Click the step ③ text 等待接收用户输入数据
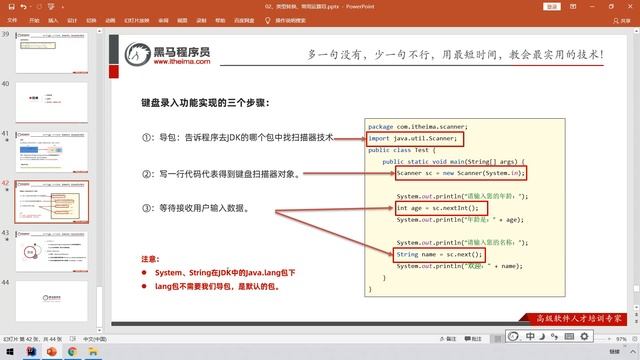Viewport: 640px width, 360px height. [204, 208]
